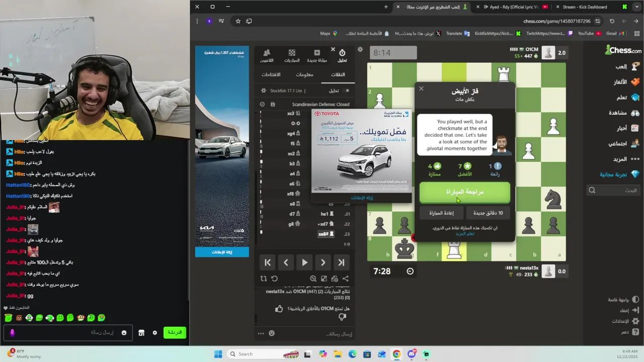Switch to the Openings sub-tab
Viewport: 644px width, 362px height.
(271, 74)
